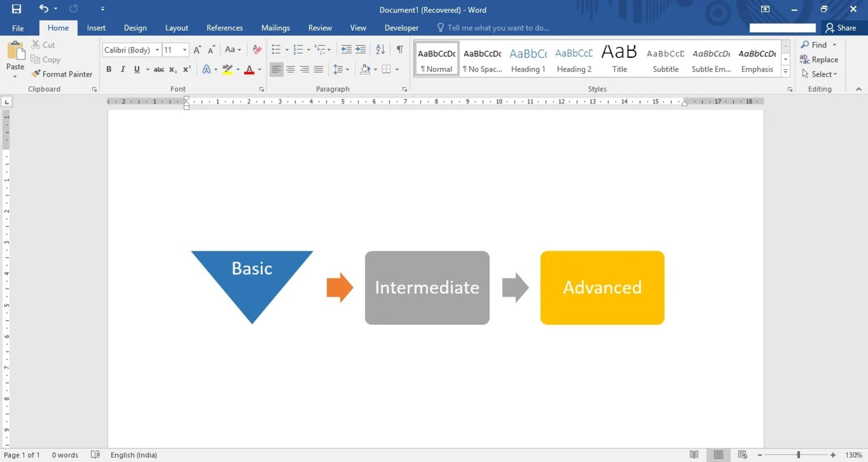Switch to the Design tab

[x=135, y=28]
